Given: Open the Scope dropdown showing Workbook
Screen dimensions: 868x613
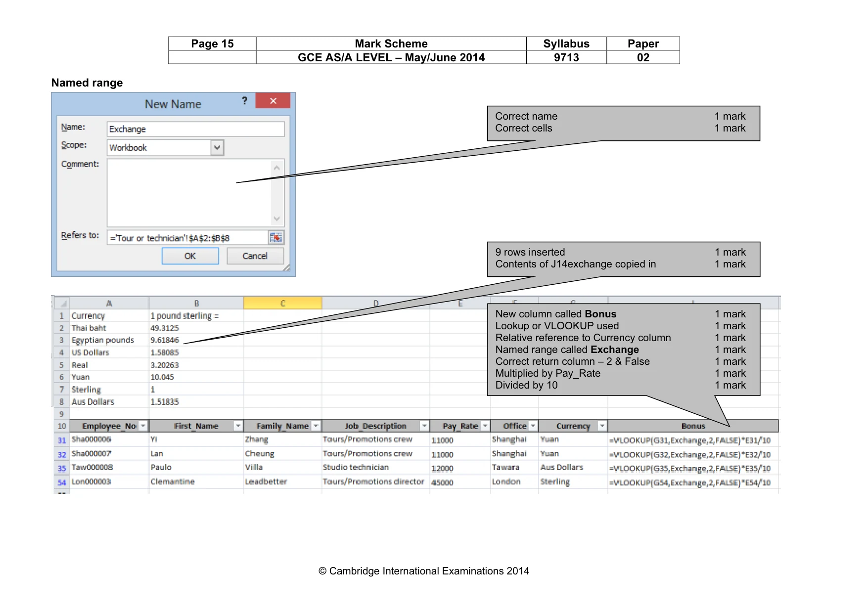Looking at the screenshot, I should tap(217, 147).
